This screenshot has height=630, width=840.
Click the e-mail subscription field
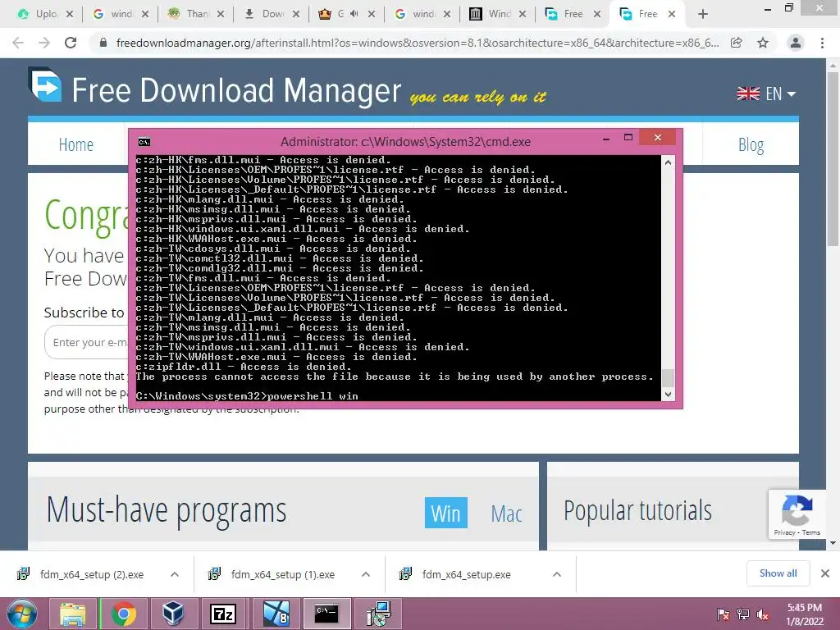(87, 342)
